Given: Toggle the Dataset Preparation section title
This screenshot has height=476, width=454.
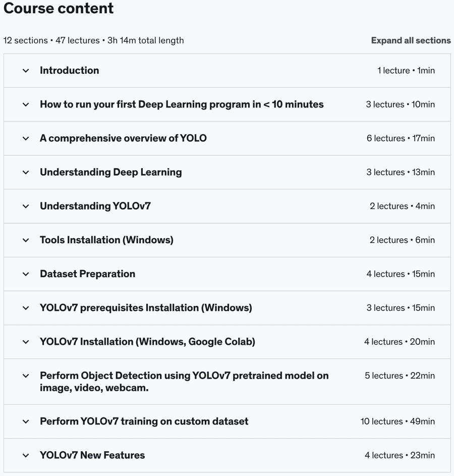Looking at the screenshot, I should (x=87, y=274).
